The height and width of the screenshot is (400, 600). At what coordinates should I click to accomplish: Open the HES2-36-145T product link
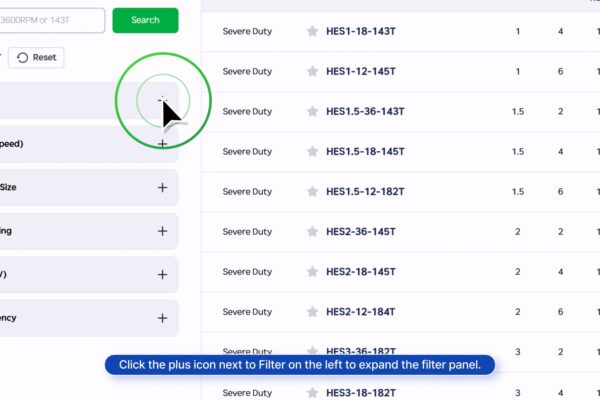[x=361, y=232]
